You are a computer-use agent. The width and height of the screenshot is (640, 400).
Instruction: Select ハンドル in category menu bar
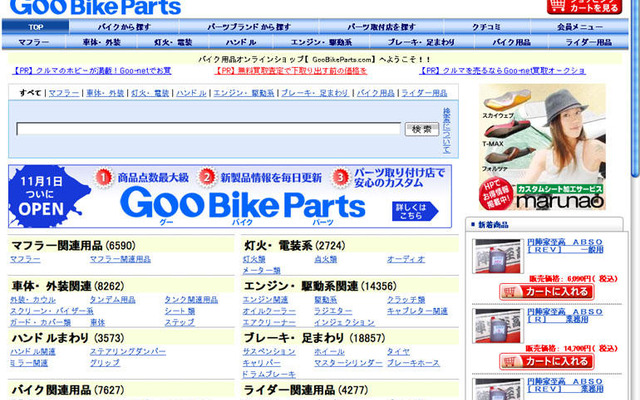pos(241,42)
